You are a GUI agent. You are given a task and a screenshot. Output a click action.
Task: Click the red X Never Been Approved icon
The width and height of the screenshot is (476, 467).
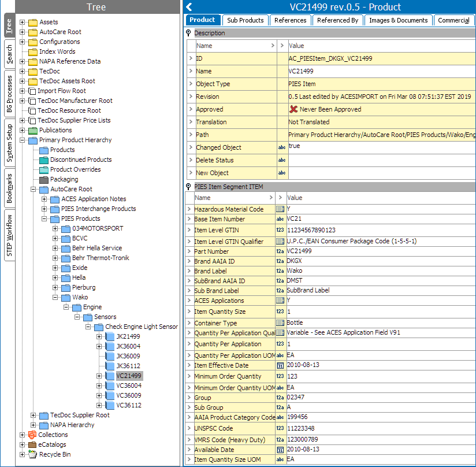[294, 109]
